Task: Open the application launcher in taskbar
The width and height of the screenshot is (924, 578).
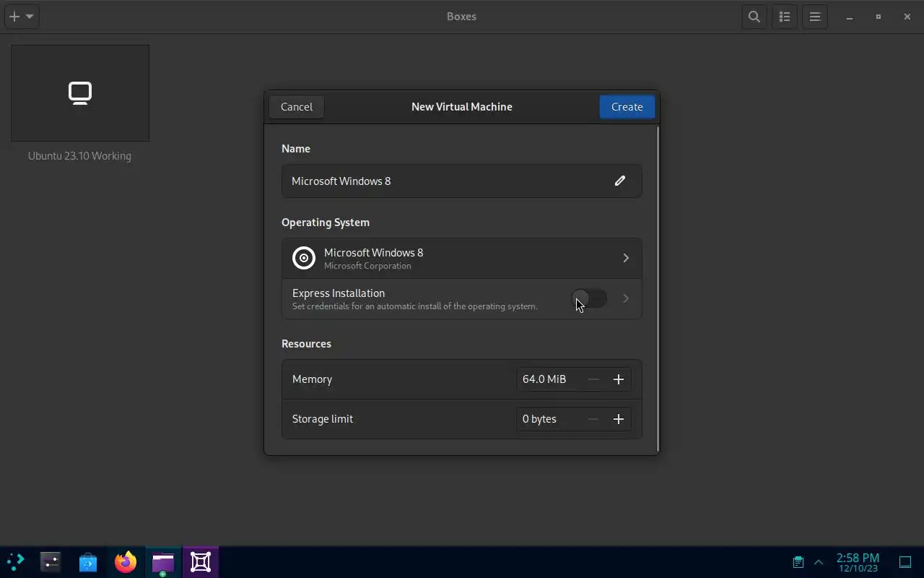Action: click(15, 561)
